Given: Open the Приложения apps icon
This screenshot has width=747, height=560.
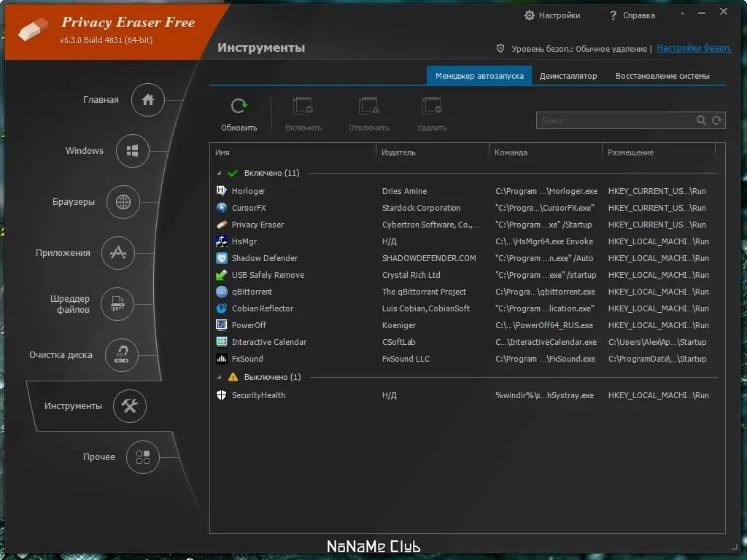Looking at the screenshot, I should (117, 253).
